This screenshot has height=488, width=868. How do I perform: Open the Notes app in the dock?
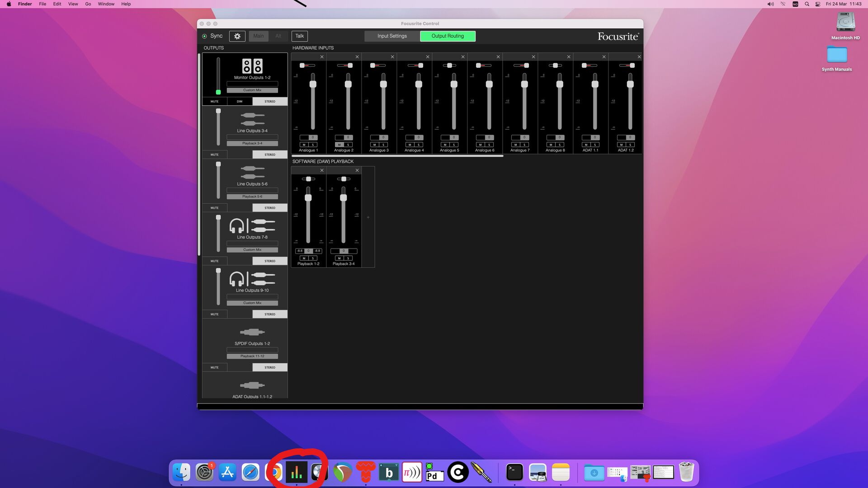point(561,473)
